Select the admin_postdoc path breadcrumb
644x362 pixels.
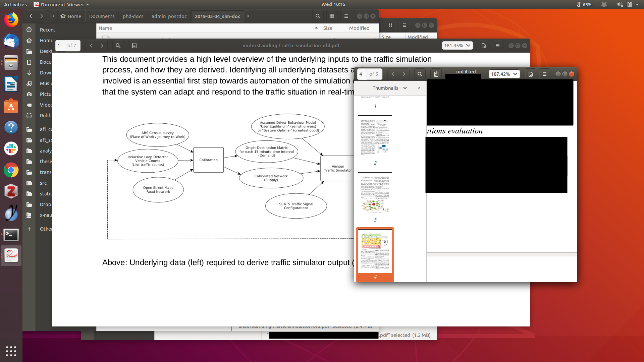click(169, 16)
